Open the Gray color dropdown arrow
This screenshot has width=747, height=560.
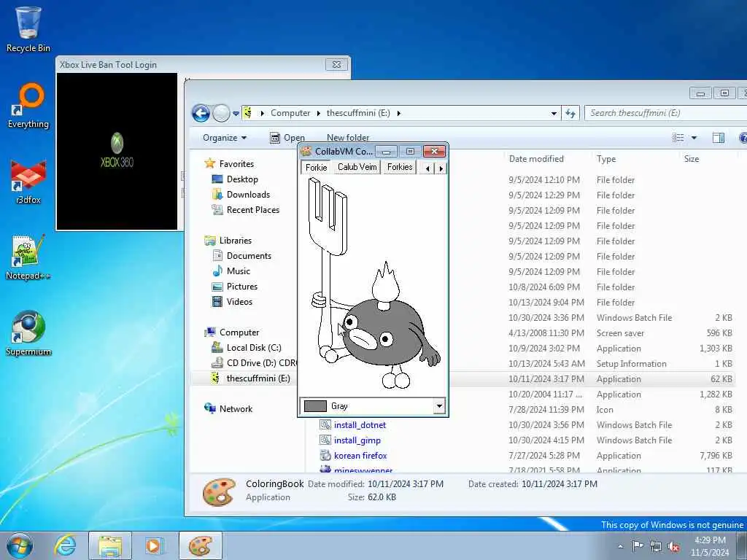(439, 406)
